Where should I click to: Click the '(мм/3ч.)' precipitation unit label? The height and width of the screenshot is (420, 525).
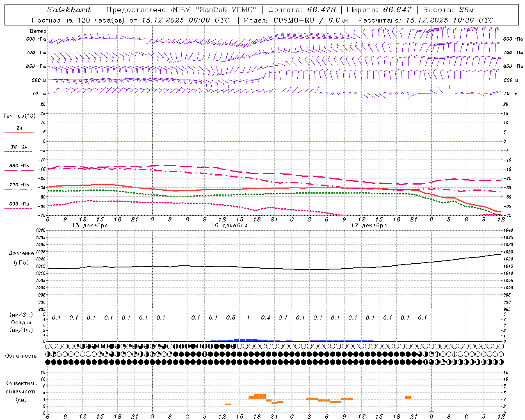(21, 315)
